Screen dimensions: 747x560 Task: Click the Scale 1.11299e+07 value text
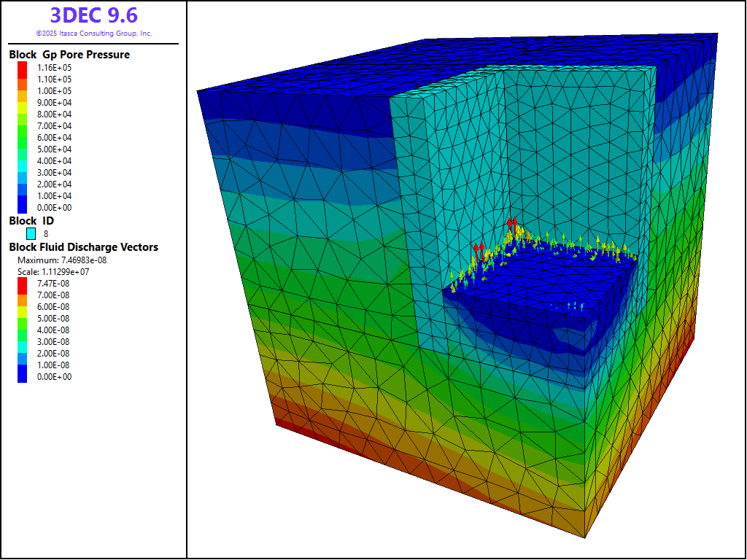pos(53,272)
